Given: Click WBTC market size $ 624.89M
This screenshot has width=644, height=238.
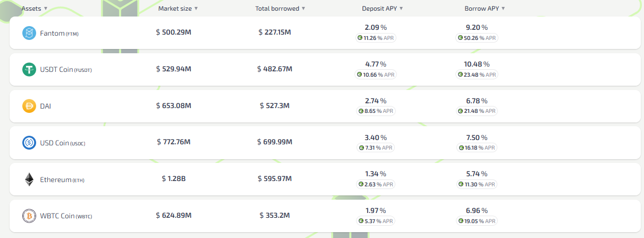Looking at the screenshot, I should [174, 215].
